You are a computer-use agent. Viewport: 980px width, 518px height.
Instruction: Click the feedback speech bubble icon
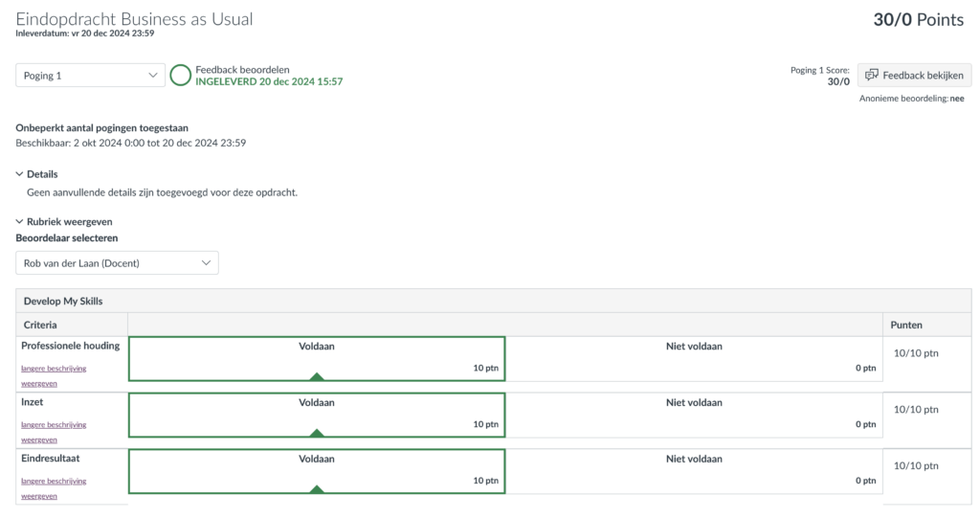[872, 75]
